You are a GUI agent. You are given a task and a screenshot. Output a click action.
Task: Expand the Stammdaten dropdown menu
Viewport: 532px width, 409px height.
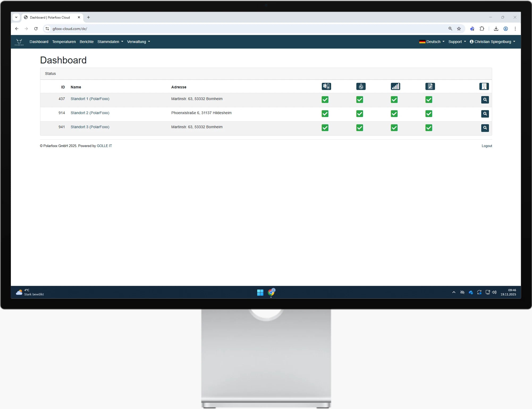pyautogui.click(x=110, y=42)
